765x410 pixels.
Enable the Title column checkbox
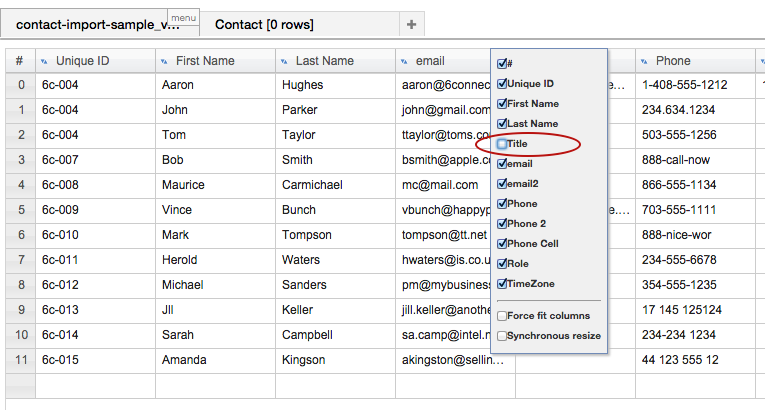click(x=502, y=144)
